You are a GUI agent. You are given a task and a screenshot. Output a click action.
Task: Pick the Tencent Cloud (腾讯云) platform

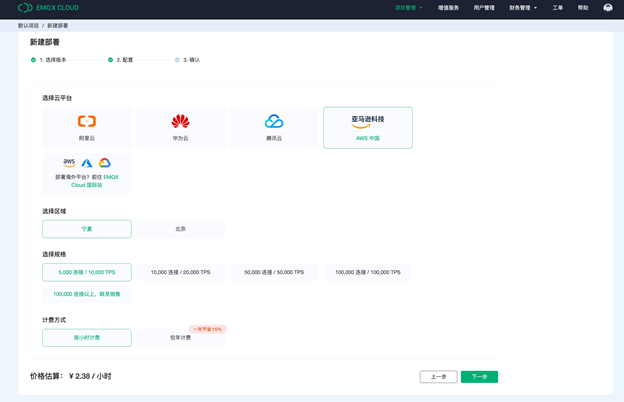(x=274, y=128)
